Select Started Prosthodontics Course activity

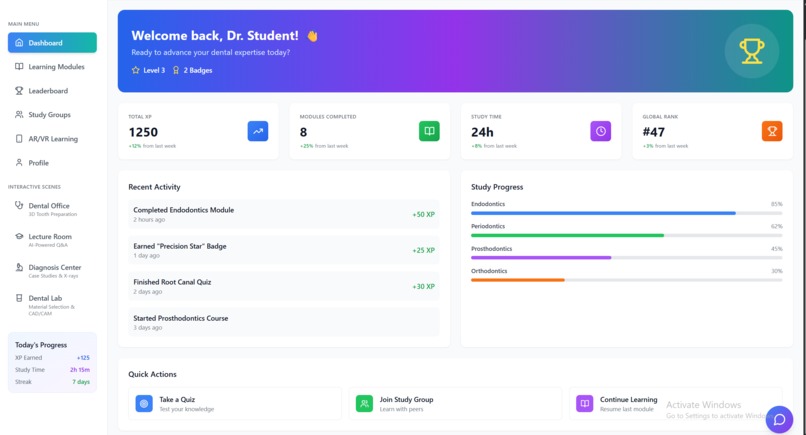[284, 322]
